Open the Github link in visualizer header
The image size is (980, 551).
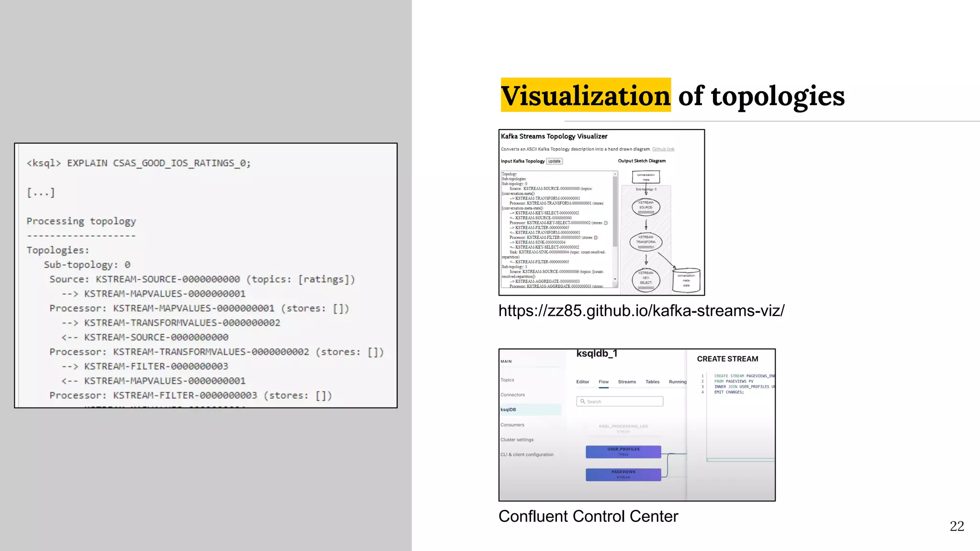(663, 149)
